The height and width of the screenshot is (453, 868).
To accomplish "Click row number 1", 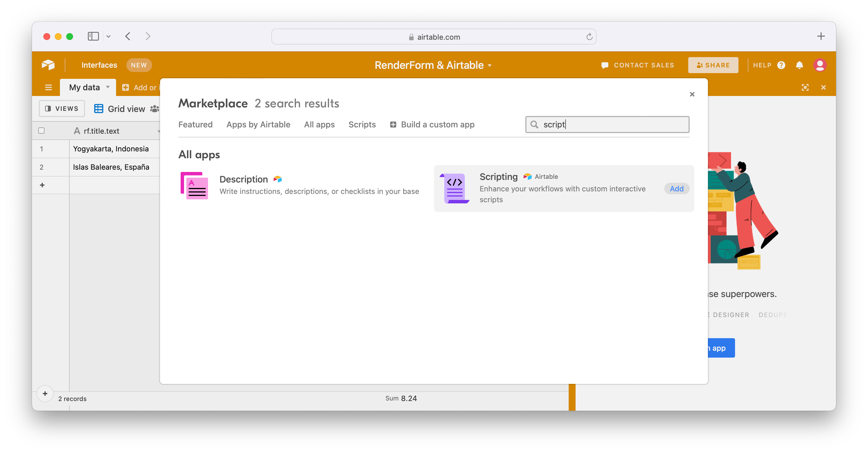I will point(41,149).
